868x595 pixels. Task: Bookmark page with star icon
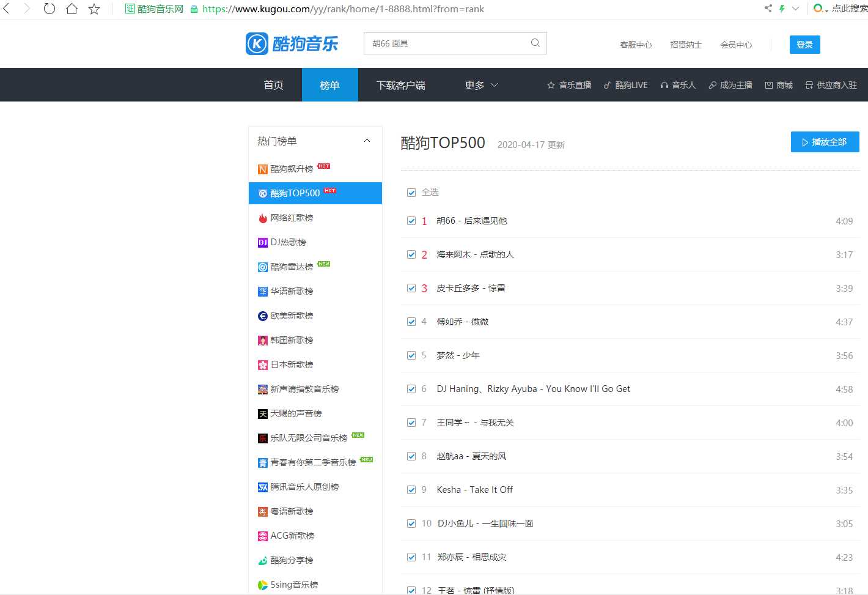(x=94, y=9)
